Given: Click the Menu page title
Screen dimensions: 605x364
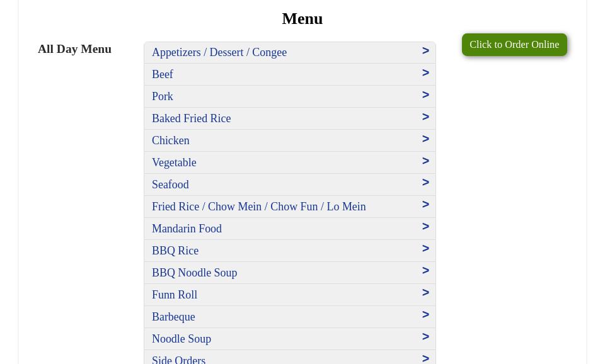Looking at the screenshot, I should click(302, 18).
